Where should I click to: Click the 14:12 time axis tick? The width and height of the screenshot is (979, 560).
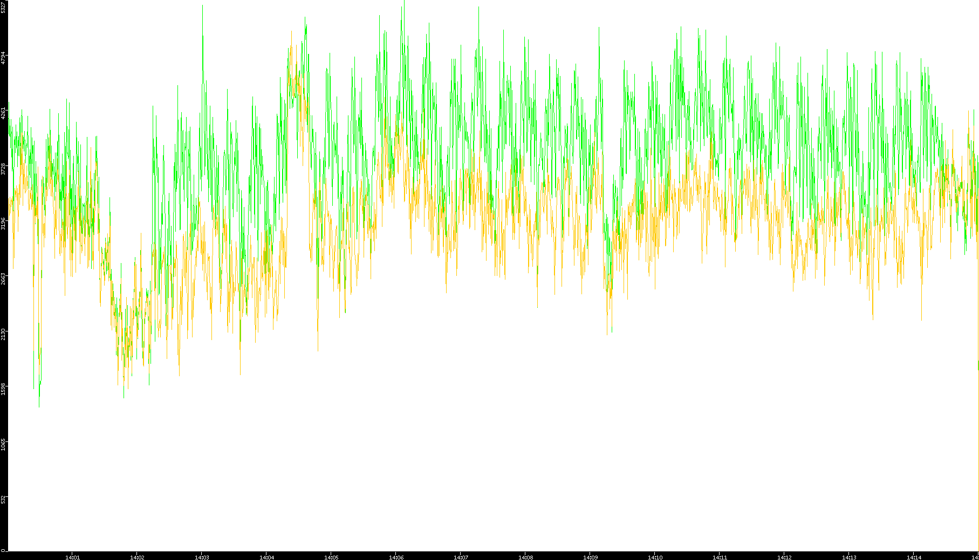[x=784, y=557]
